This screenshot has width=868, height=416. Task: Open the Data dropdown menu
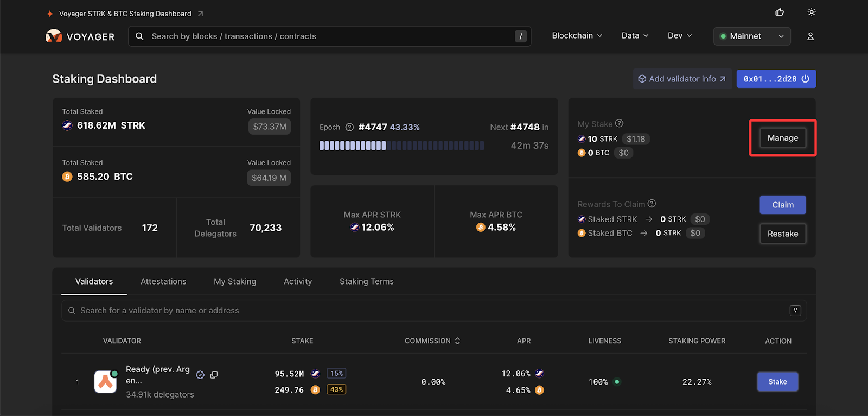[635, 36]
